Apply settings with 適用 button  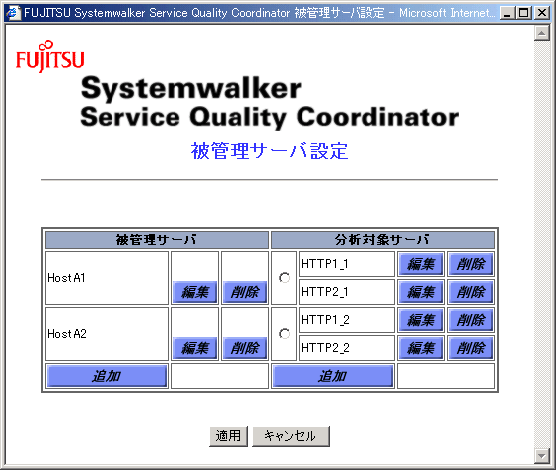pos(228,436)
